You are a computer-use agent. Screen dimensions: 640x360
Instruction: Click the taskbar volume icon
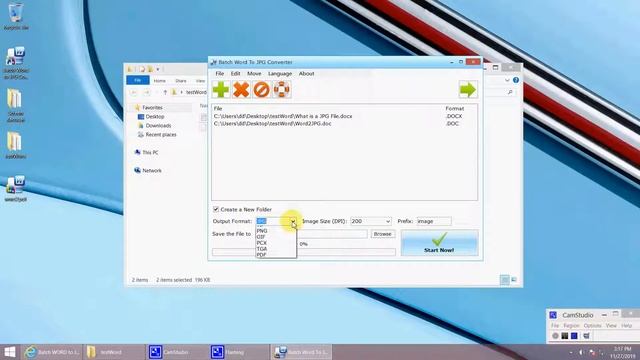[x=581, y=352]
